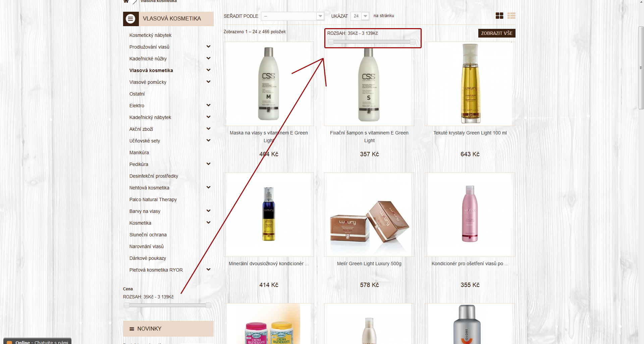Expand the Vlasové pomůcky category
The image size is (644, 344).
tap(208, 82)
